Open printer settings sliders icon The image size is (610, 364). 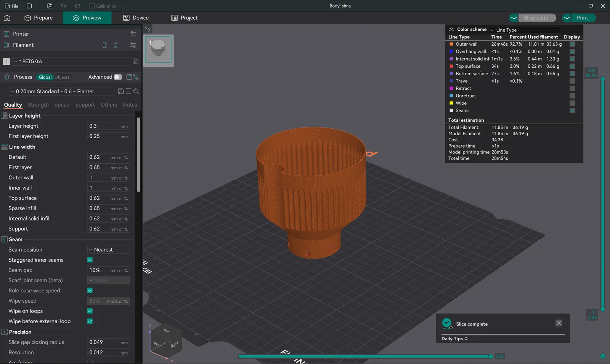133,34
